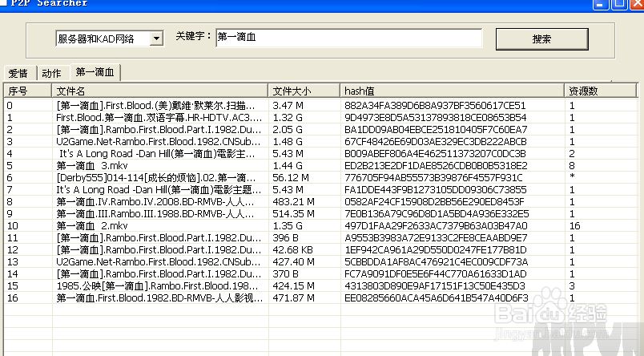Screen dimensions: 644x356
Task: Select the 427.40 M file size cell
Action: [293, 262]
